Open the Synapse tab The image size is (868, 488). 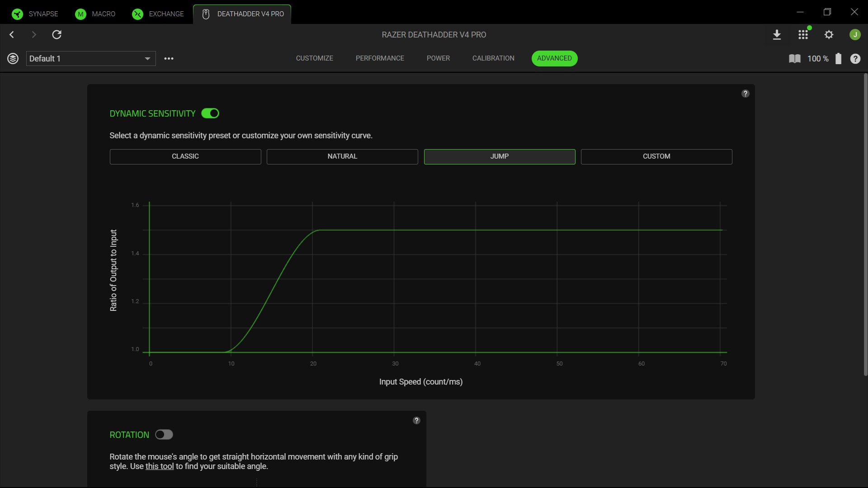(x=35, y=14)
